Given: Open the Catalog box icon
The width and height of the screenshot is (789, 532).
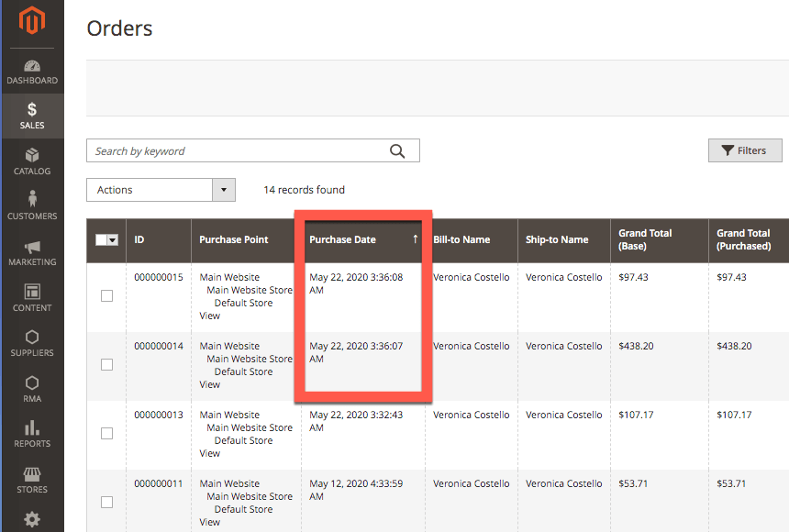Looking at the screenshot, I should (32, 155).
